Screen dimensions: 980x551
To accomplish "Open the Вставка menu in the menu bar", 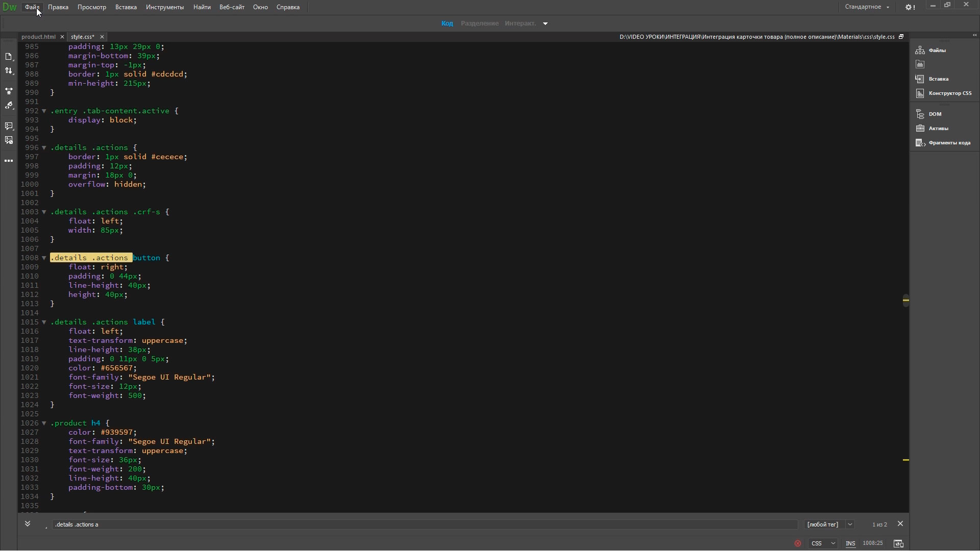I will [126, 7].
